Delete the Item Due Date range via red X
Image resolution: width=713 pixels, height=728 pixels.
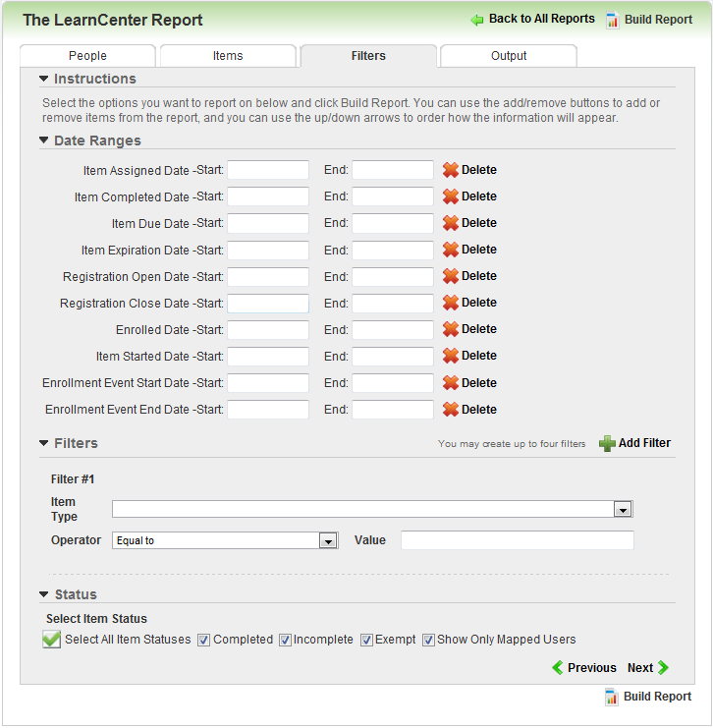(x=450, y=223)
